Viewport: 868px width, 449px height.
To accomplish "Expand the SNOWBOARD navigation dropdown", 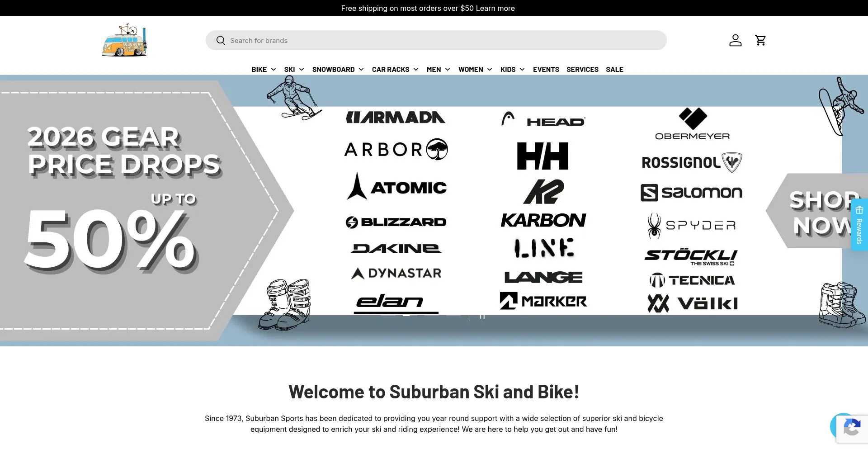I will [x=338, y=69].
